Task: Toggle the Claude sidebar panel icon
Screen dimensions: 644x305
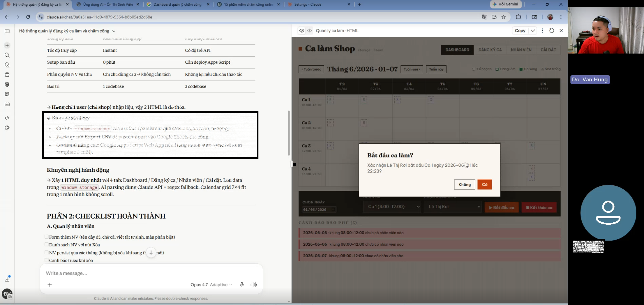Action: tap(7, 31)
